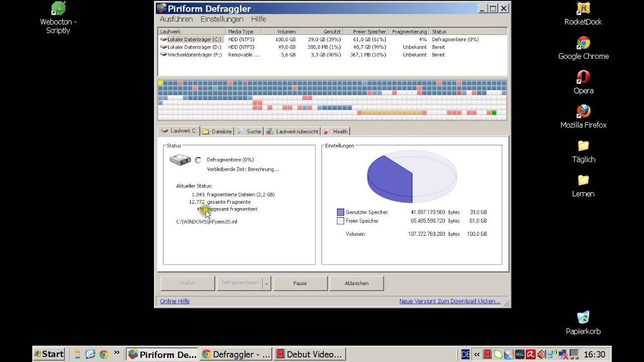Open the Papierkorb recycle bin
The height and width of the screenshot is (362, 644).
coord(583,318)
